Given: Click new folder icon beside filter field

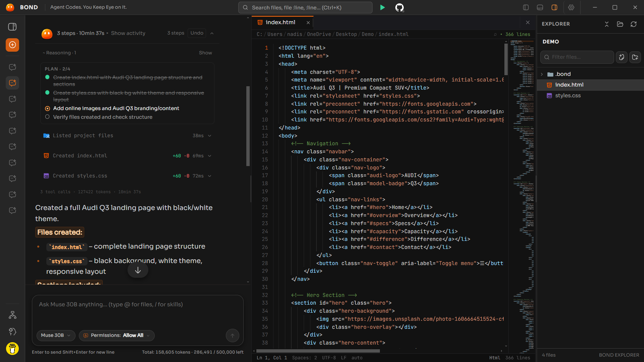Looking at the screenshot, I should click(635, 57).
